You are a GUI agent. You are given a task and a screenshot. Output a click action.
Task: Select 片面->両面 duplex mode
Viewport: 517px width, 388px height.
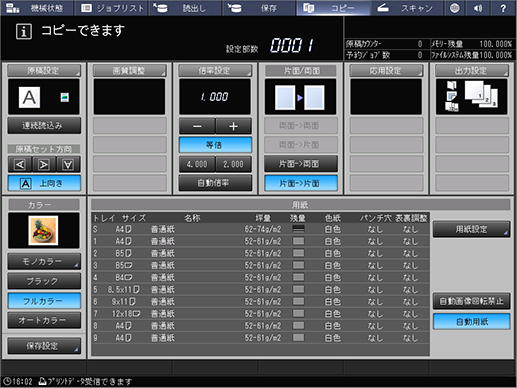[x=301, y=164]
